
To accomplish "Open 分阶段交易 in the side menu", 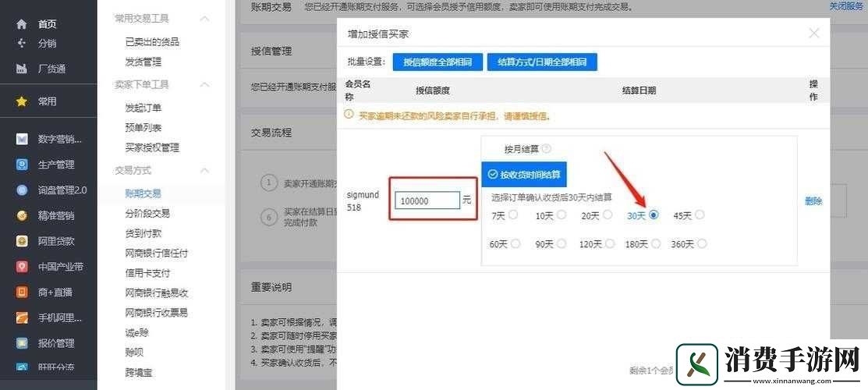I will 147,213.
